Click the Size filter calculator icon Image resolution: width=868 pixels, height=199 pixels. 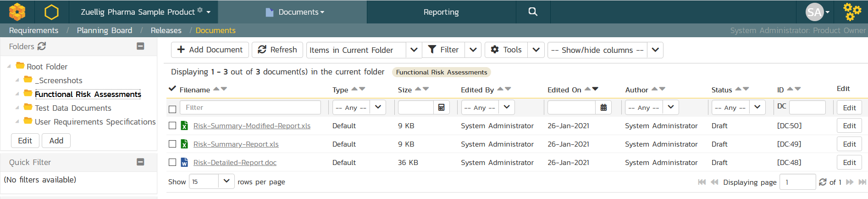(441, 108)
